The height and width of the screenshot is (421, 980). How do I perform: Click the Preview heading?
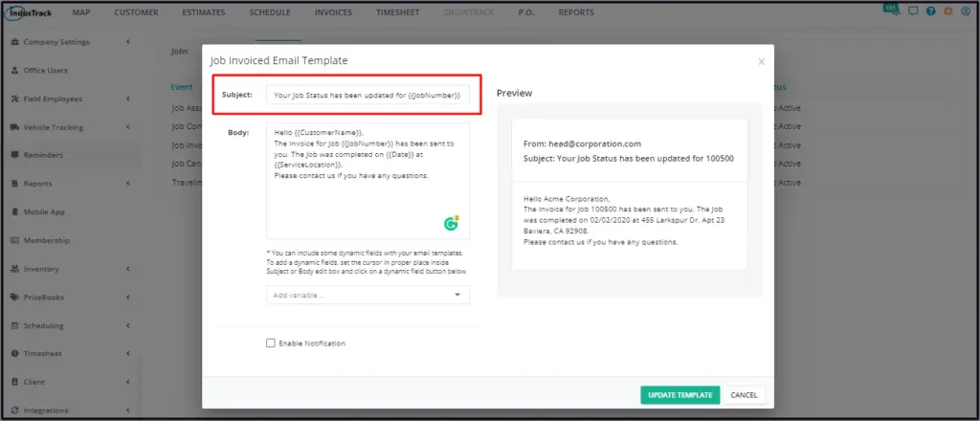tap(514, 93)
